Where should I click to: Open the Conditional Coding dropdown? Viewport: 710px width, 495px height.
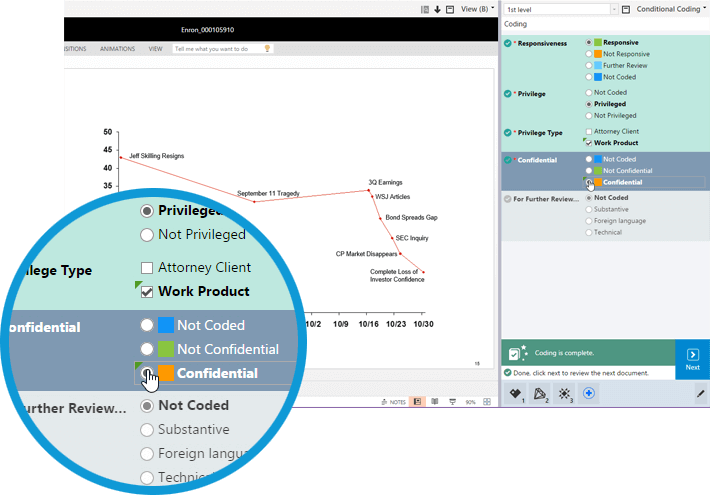tap(672, 9)
